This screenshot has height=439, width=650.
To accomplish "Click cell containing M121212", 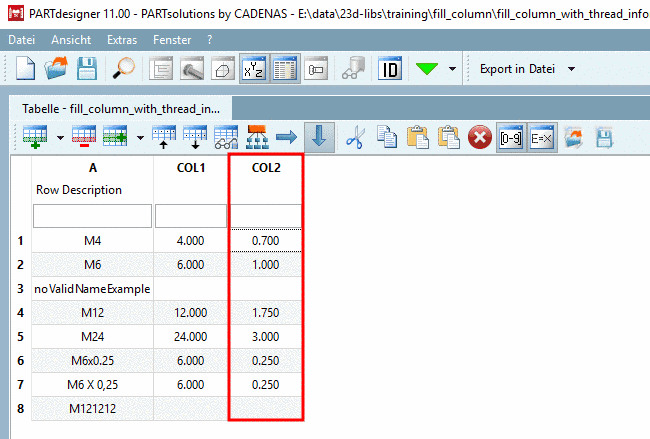I will coord(92,409).
